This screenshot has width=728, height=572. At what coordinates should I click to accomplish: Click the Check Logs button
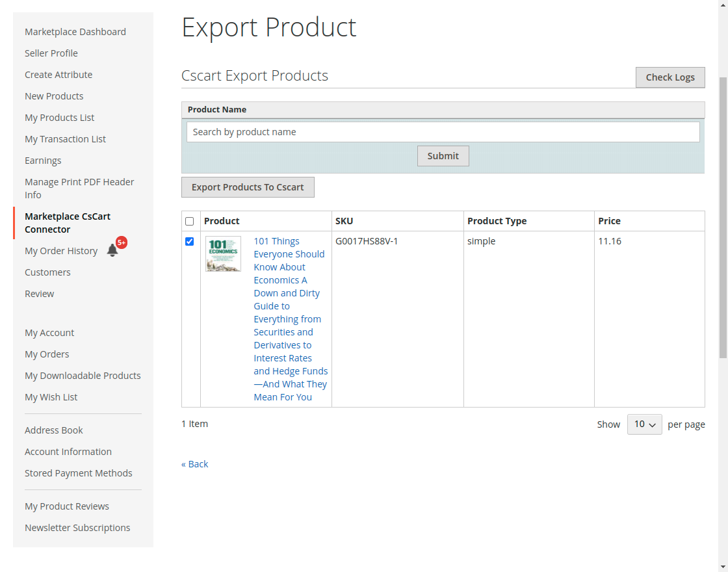pos(669,77)
